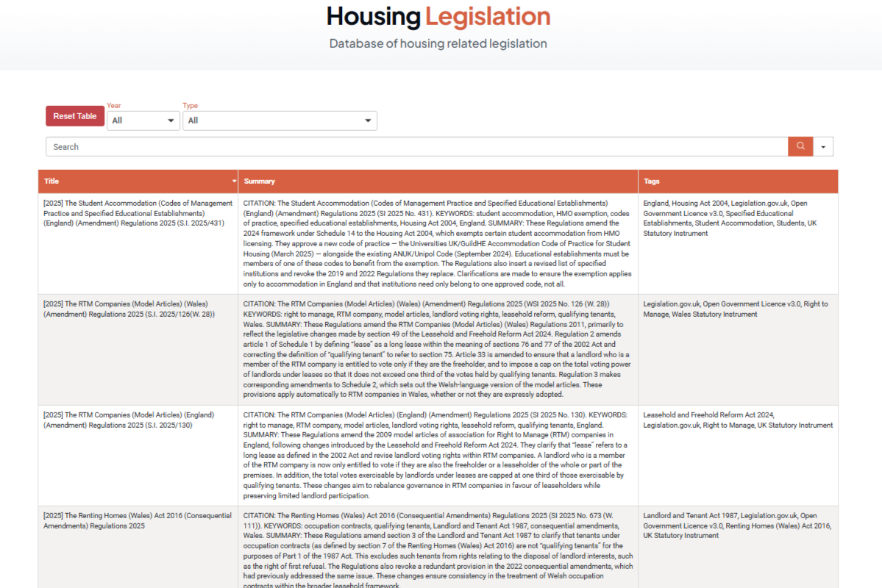Viewport: 882px width, 588px height.
Task: Click into the Search input field
Action: point(416,146)
